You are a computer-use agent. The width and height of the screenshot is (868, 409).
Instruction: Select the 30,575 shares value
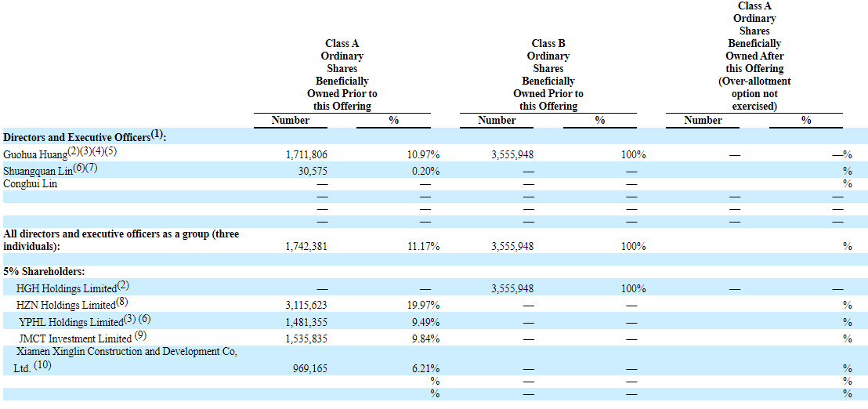312,172
